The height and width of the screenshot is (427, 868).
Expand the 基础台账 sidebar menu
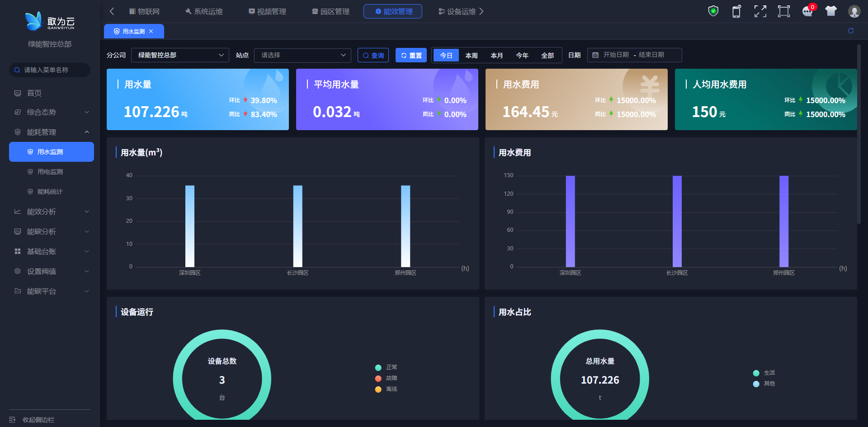(x=52, y=251)
